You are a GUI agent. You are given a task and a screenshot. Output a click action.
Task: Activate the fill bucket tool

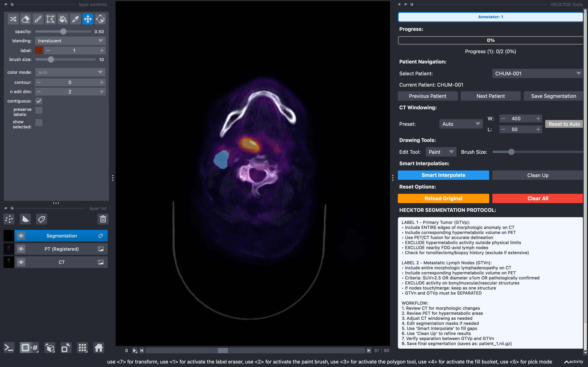(x=63, y=19)
